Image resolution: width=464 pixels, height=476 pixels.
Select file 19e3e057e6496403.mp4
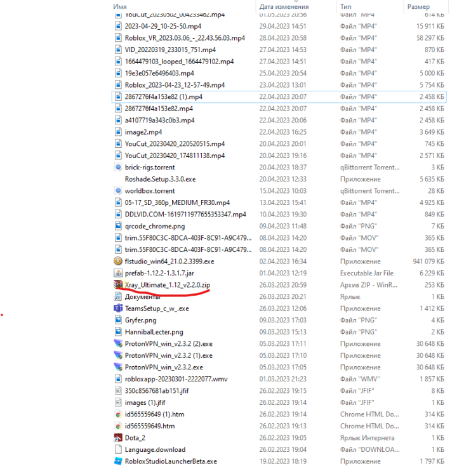point(159,73)
